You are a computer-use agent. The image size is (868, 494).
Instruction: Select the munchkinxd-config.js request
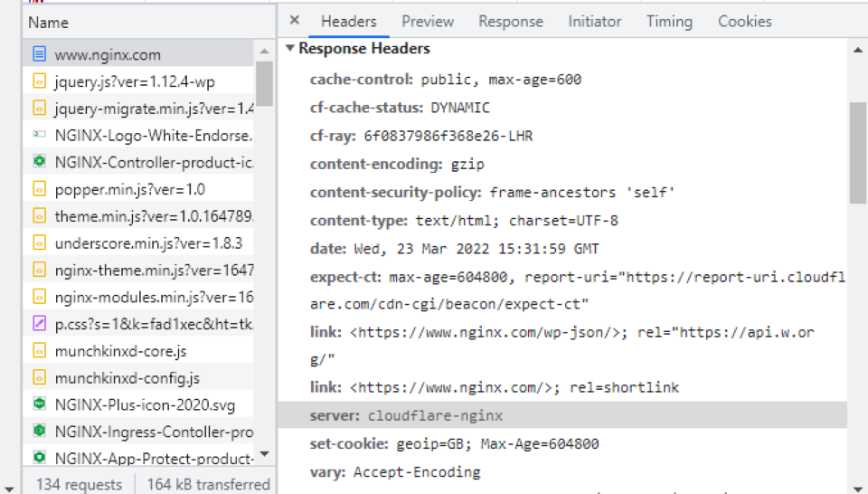click(127, 377)
